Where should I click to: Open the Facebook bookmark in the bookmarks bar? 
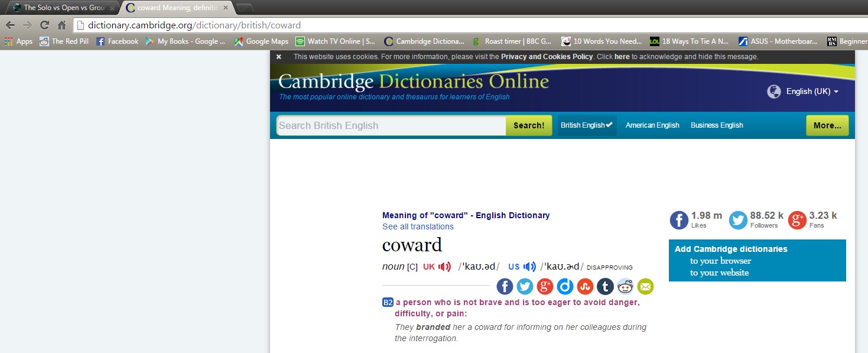tap(117, 41)
